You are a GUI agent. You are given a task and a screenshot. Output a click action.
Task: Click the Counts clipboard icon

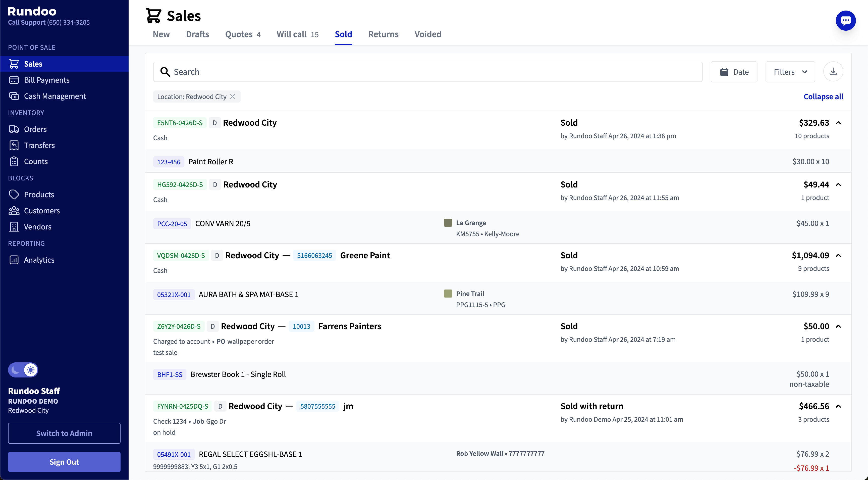tap(14, 161)
